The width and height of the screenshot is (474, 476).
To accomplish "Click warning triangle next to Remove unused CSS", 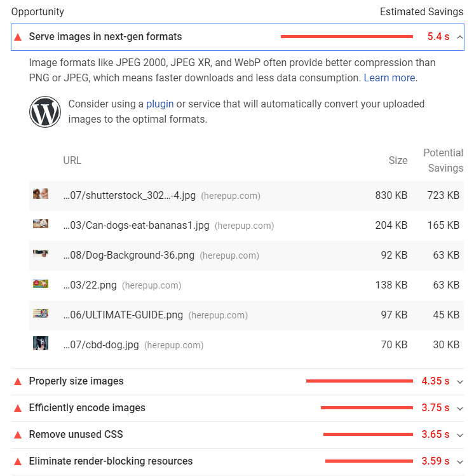I will (18, 435).
